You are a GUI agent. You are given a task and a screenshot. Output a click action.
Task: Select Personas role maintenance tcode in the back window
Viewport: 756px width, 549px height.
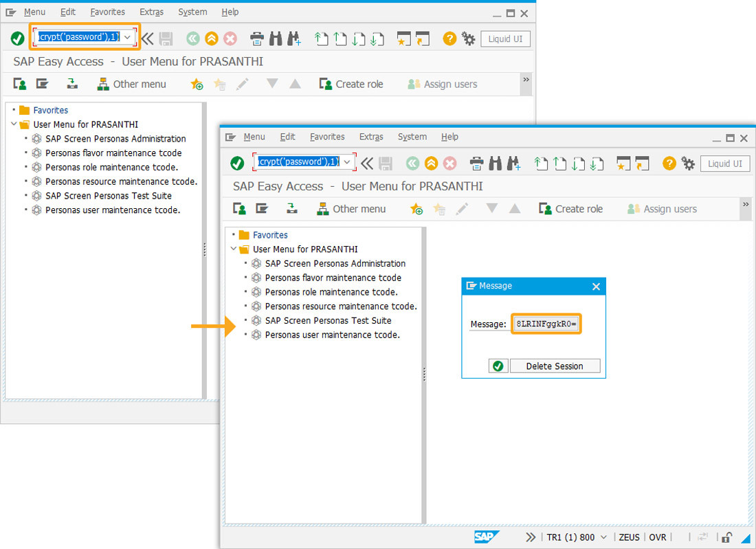point(112,167)
